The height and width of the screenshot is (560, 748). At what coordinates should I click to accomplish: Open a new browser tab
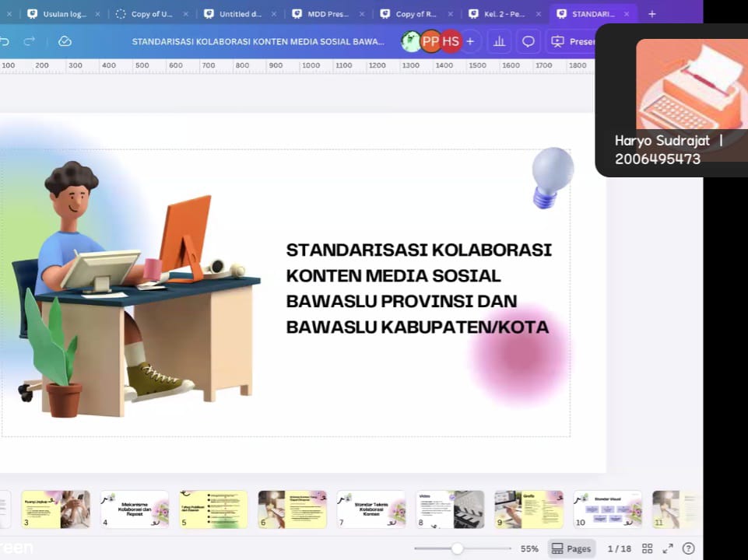(651, 14)
